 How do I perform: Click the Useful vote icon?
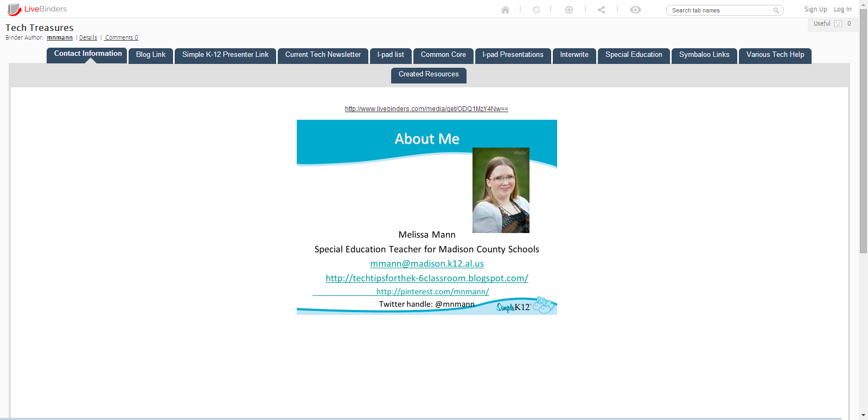point(838,24)
